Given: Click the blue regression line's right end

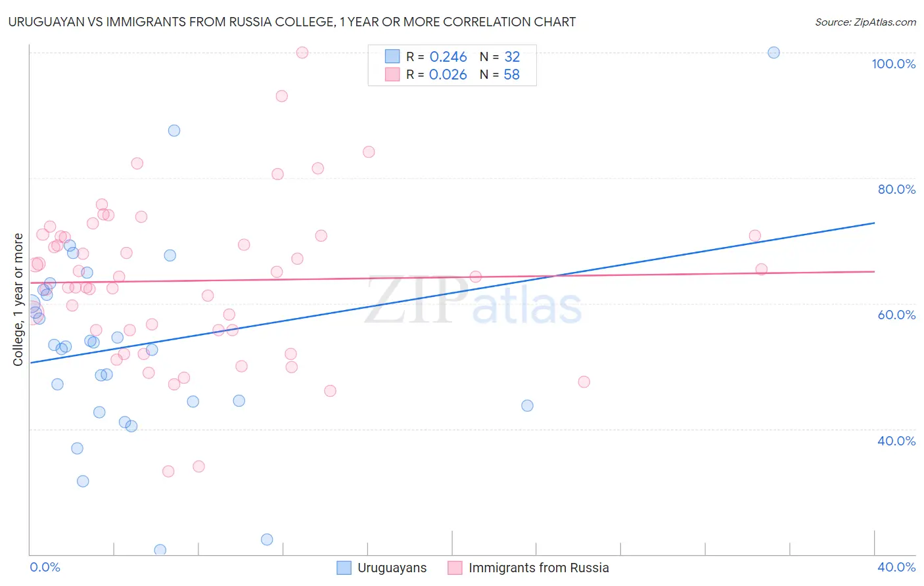Looking at the screenshot, I should [873, 223].
